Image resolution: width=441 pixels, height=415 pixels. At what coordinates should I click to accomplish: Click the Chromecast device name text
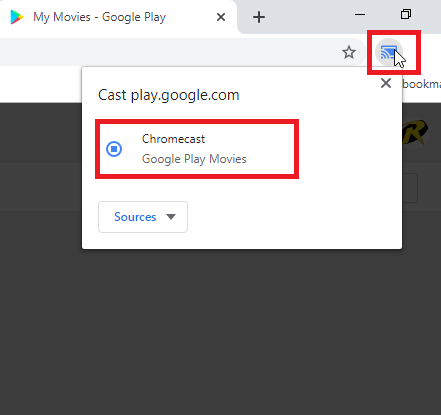[173, 139]
